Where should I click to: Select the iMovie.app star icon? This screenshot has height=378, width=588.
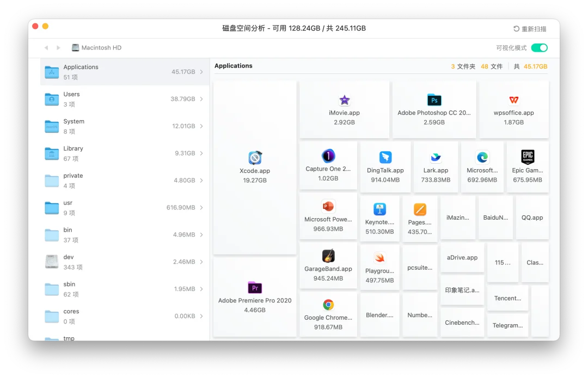click(x=344, y=100)
